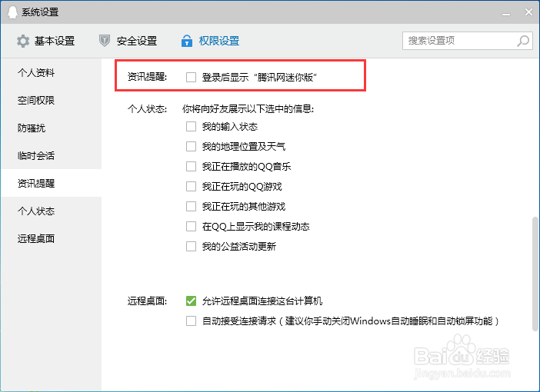Switch to the 安全设置 tab

(x=128, y=41)
